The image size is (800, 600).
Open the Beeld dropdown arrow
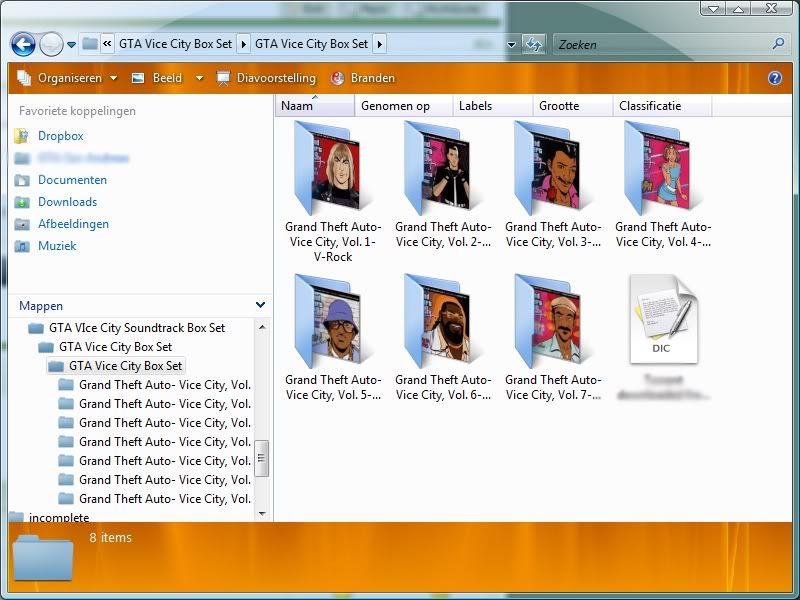point(199,78)
